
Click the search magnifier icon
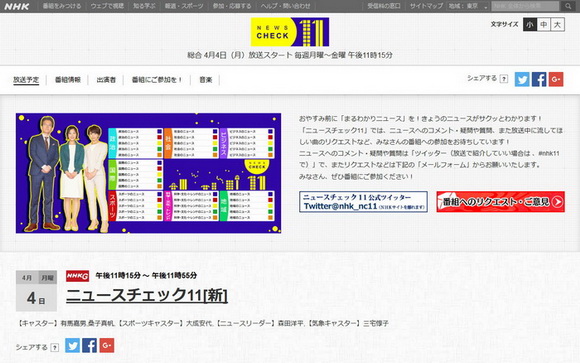[568, 6]
